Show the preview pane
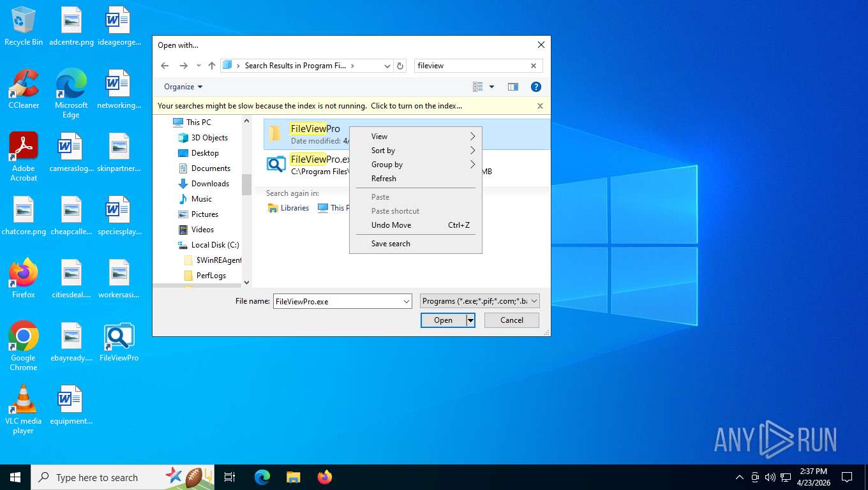The height and width of the screenshot is (490, 868). coord(513,87)
